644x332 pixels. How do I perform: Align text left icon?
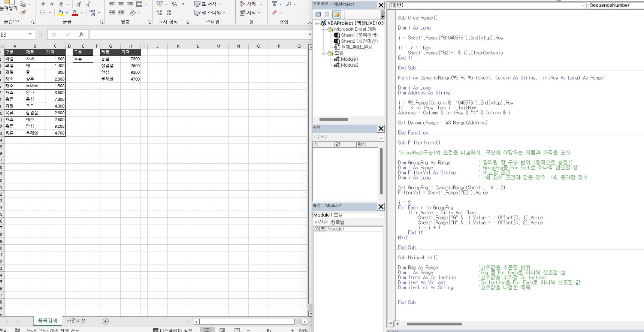point(112,4)
